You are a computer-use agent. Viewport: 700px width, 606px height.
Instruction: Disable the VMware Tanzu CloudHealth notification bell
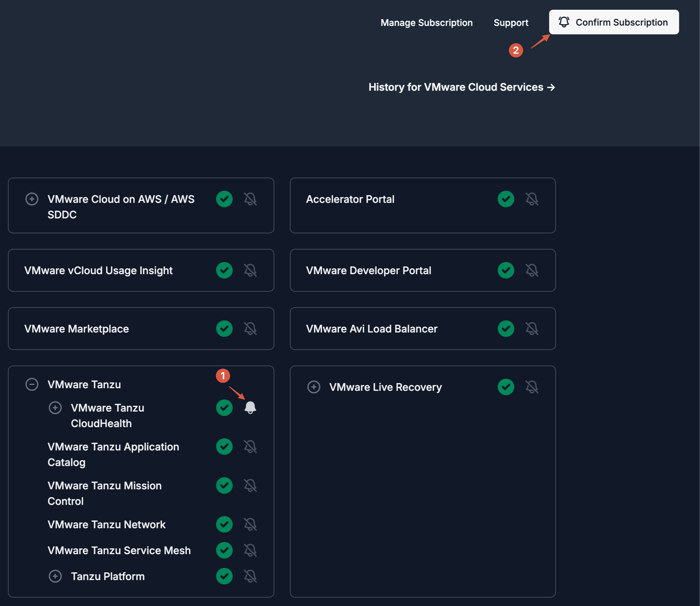click(250, 407)
